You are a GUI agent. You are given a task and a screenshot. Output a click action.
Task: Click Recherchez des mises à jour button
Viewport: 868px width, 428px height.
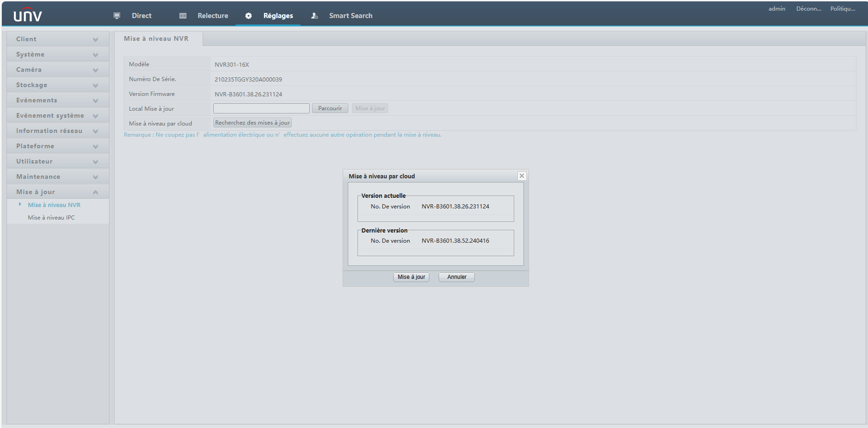[252, 123]
